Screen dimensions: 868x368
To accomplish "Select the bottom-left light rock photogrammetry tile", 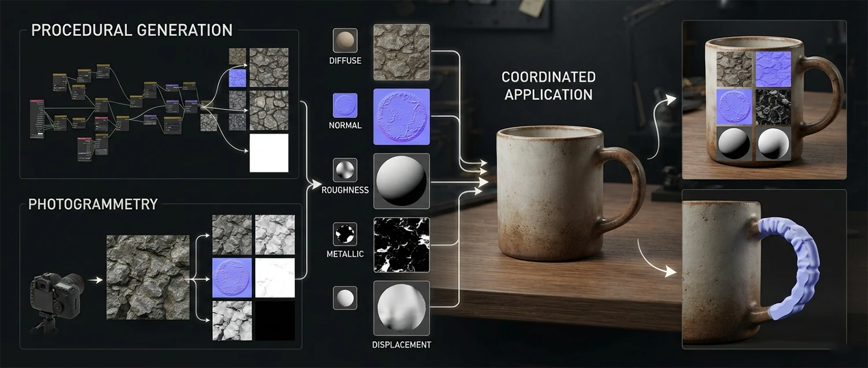I will [232, 321].
